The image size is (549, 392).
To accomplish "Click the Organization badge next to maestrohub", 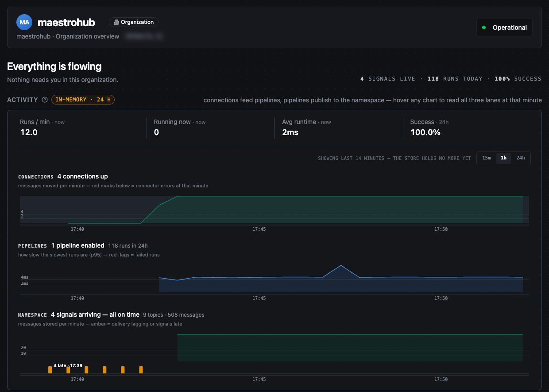I will tap(134, 22).
